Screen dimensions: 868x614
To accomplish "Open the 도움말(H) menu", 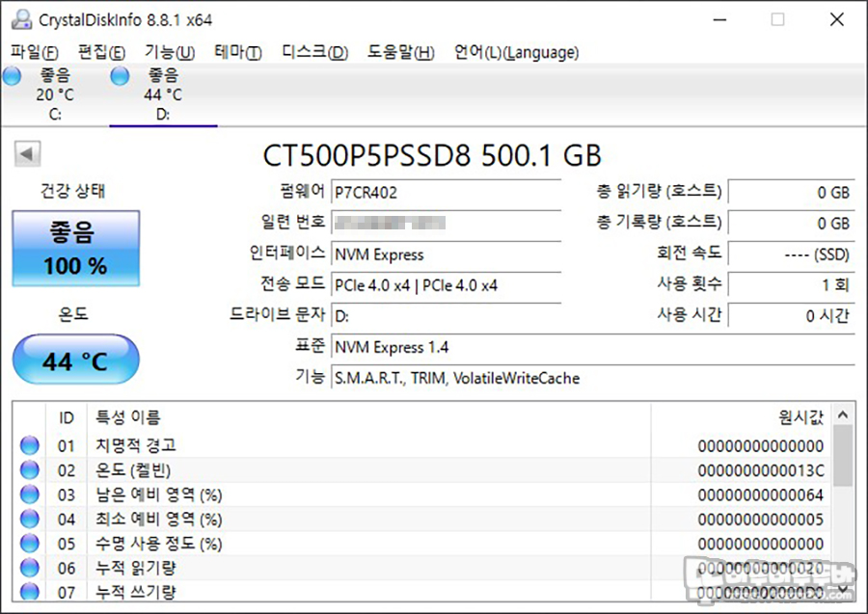I will pos(401,53).
